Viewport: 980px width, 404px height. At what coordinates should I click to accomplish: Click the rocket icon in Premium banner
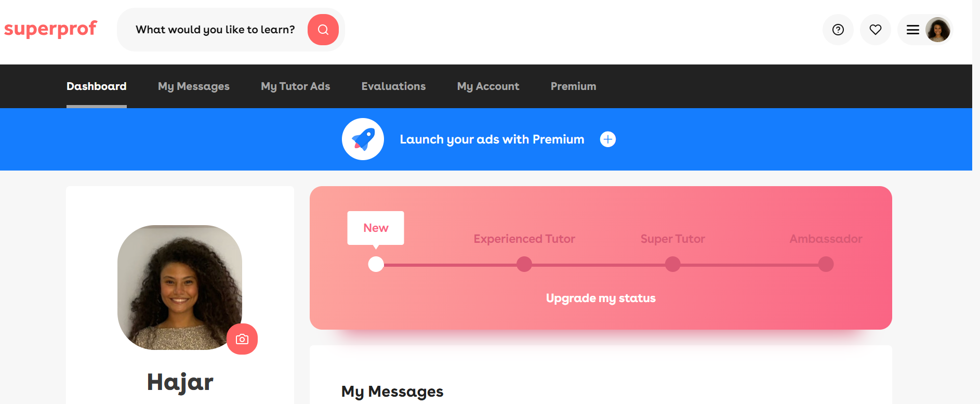[363, 139]
